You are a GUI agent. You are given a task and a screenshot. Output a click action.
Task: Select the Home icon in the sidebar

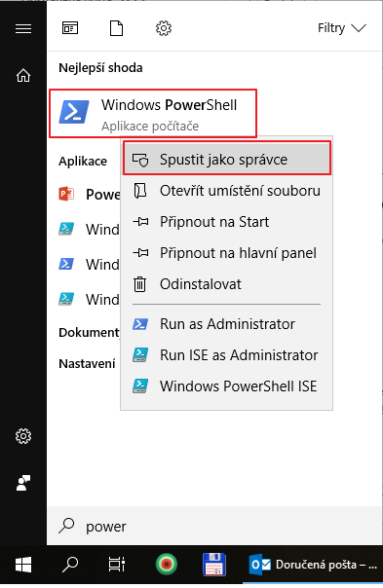pyautogui.click(x=23, y=75)
